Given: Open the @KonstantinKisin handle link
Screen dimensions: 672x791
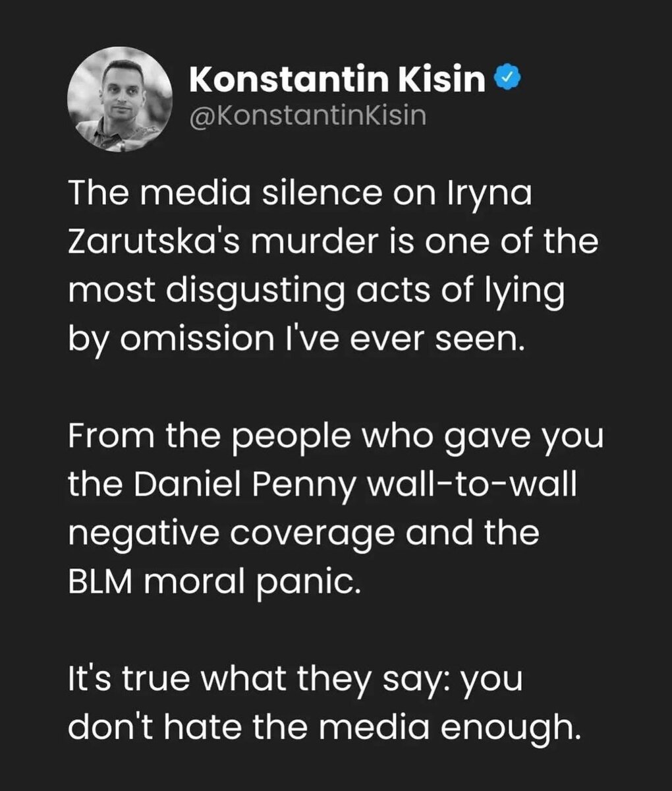Looking at the screenshot, I should [x=308, y=116].
